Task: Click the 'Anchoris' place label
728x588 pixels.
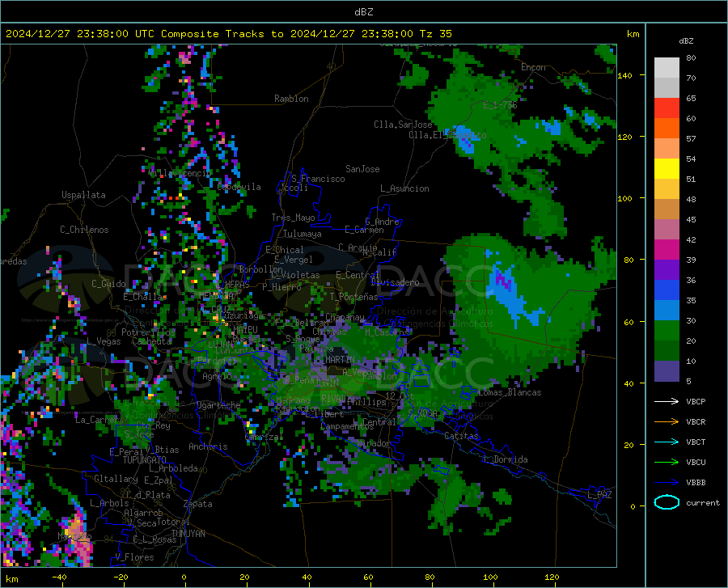Action: click(208, 446)
